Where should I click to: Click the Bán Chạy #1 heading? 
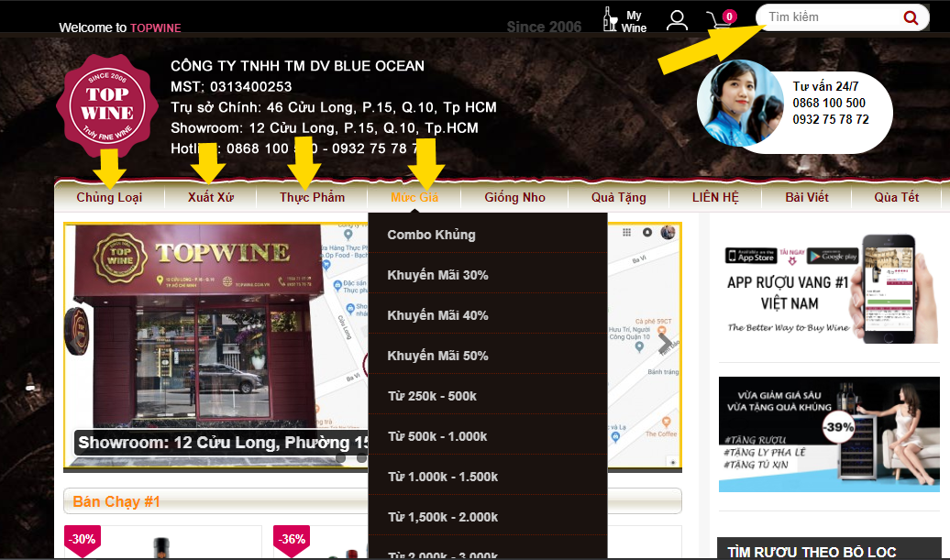click(x=116, y=502)
